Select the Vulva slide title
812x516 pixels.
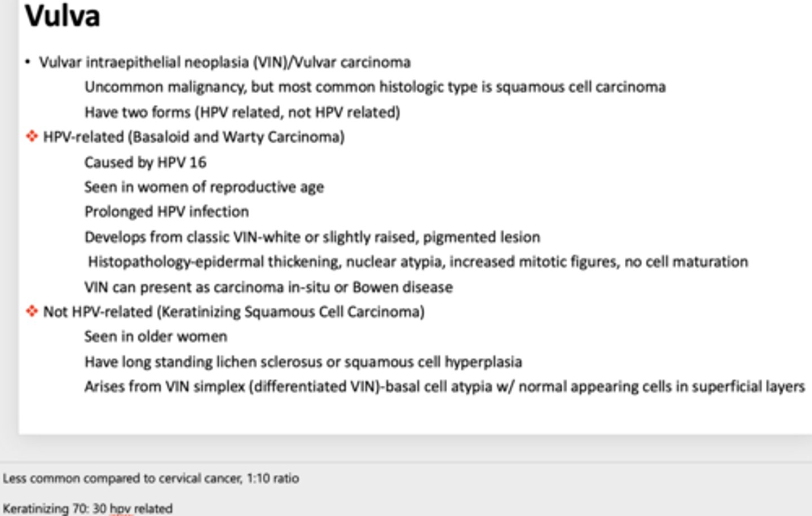[63, 15]
